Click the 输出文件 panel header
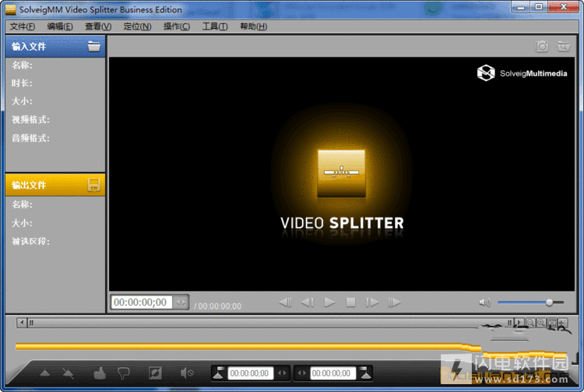Image resolution: width=584 pixels, height=392 pixels. pos(55,185)
